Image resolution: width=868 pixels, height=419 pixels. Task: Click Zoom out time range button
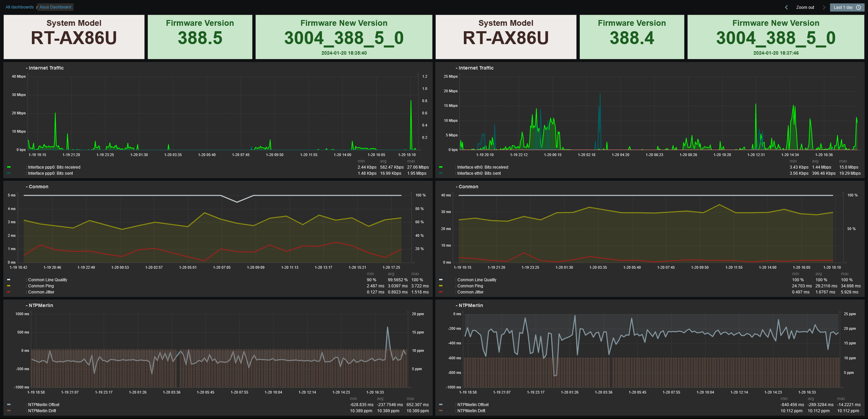click(x=805, y=7)
